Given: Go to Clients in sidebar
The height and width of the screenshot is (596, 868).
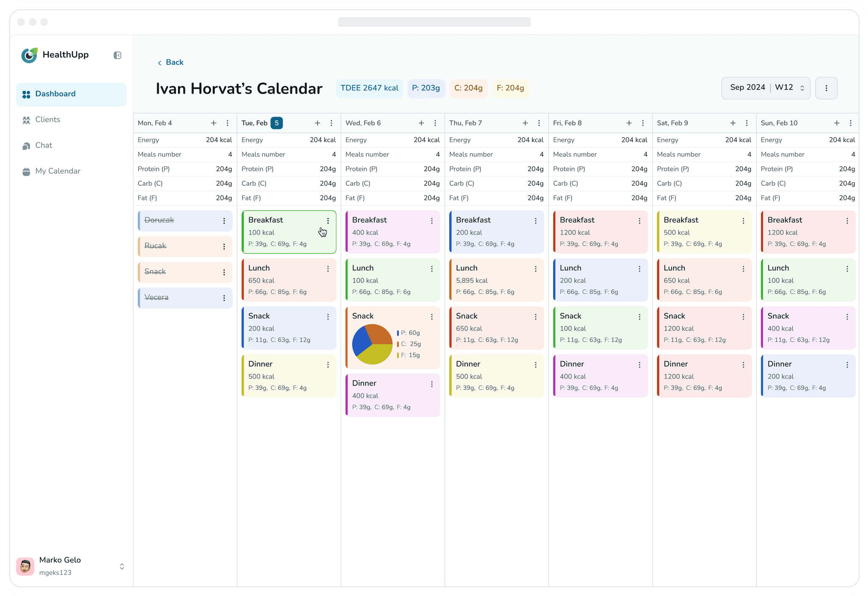Looking at the screenshot, I should [x=47, y=120].
